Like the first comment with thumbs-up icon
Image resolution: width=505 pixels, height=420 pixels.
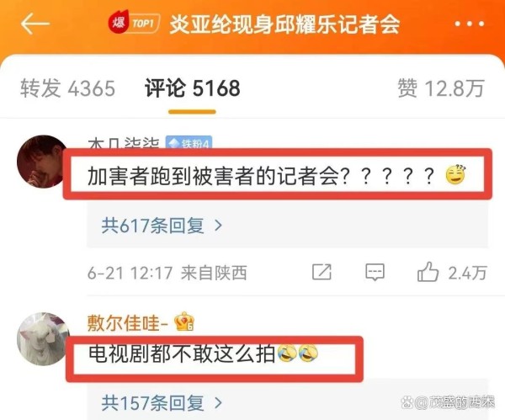[x=428, y=272]
